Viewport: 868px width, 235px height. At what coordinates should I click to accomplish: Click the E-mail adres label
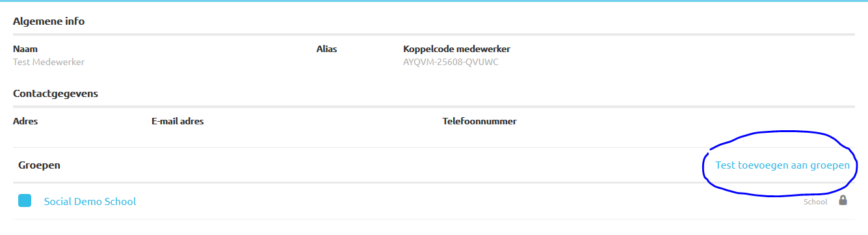pyautogui.click(x=178, y=121)
